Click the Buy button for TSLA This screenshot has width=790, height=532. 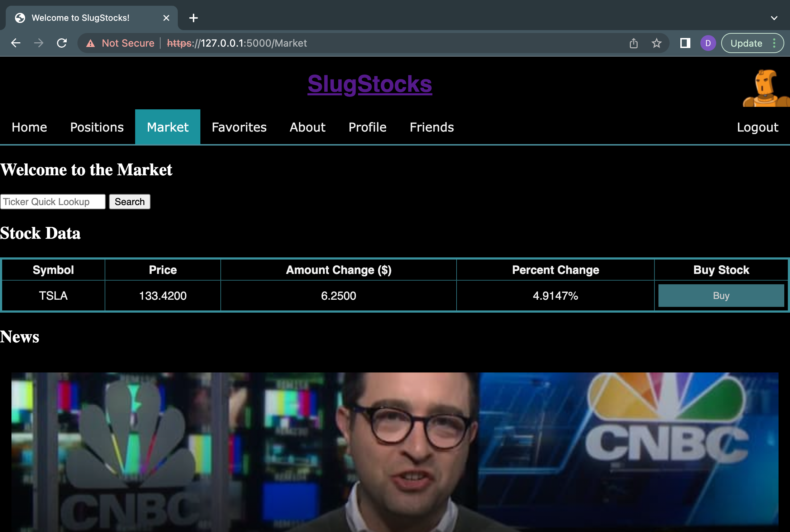click(721, 296)
